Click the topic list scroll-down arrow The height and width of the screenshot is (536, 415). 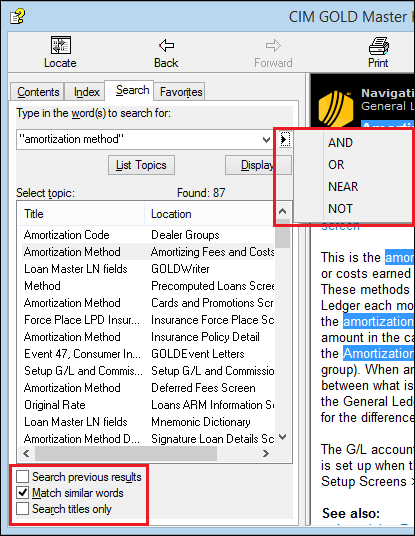282,437
